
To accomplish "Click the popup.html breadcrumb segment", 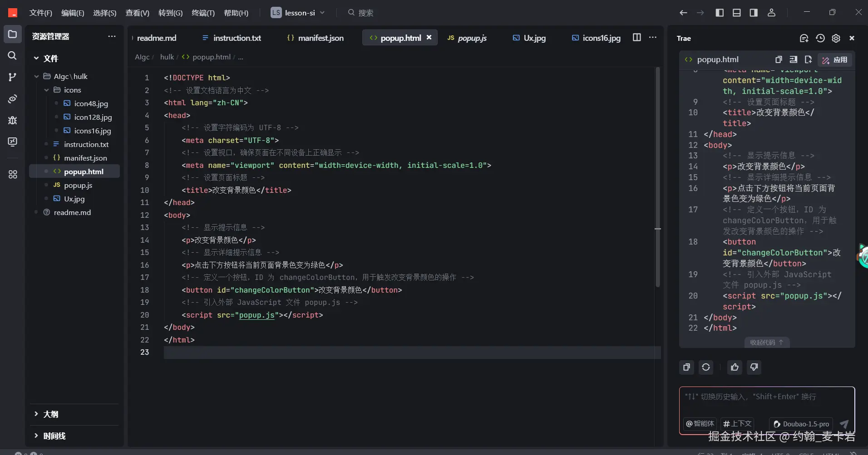I will pos(207,57).
